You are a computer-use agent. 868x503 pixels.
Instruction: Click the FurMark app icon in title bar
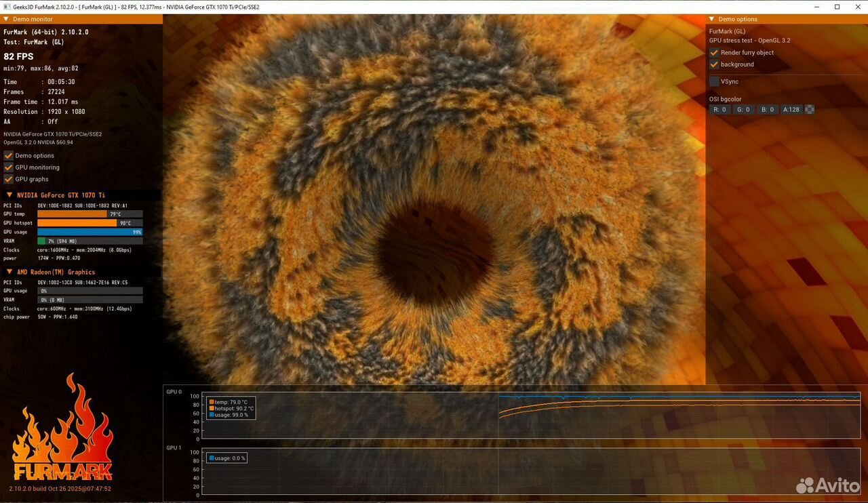pos(6,7)
